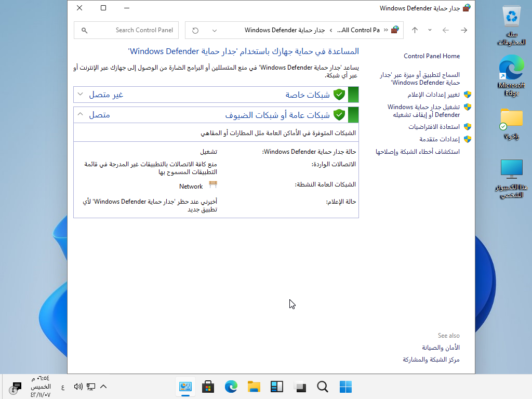Click the page heading 'المساعدة في حماية جهازك'

coord(243,51)
